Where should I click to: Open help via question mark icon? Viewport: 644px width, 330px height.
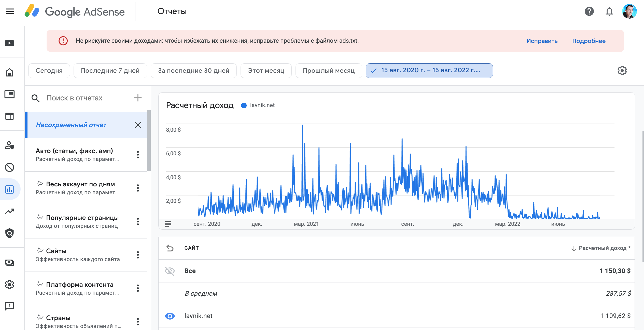click(589, 11)
